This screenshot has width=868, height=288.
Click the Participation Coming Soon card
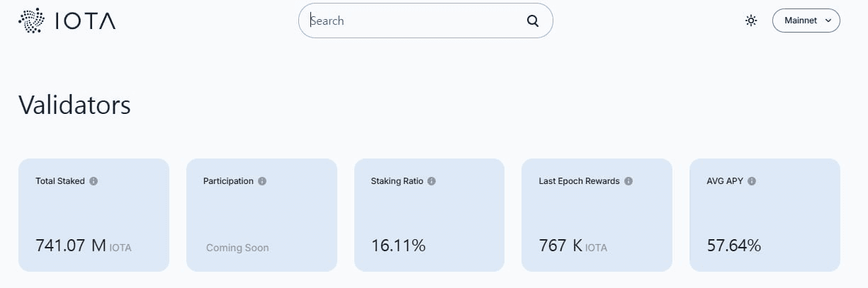[261, 215]
